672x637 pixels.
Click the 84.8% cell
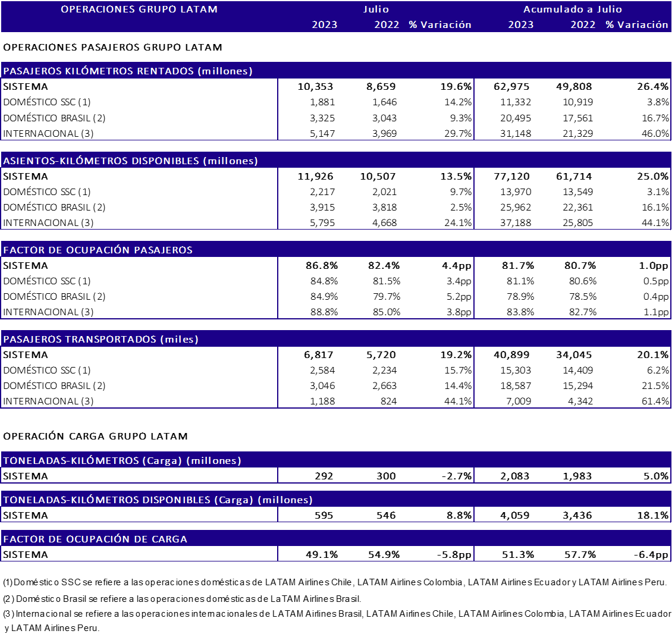(324, 281)
